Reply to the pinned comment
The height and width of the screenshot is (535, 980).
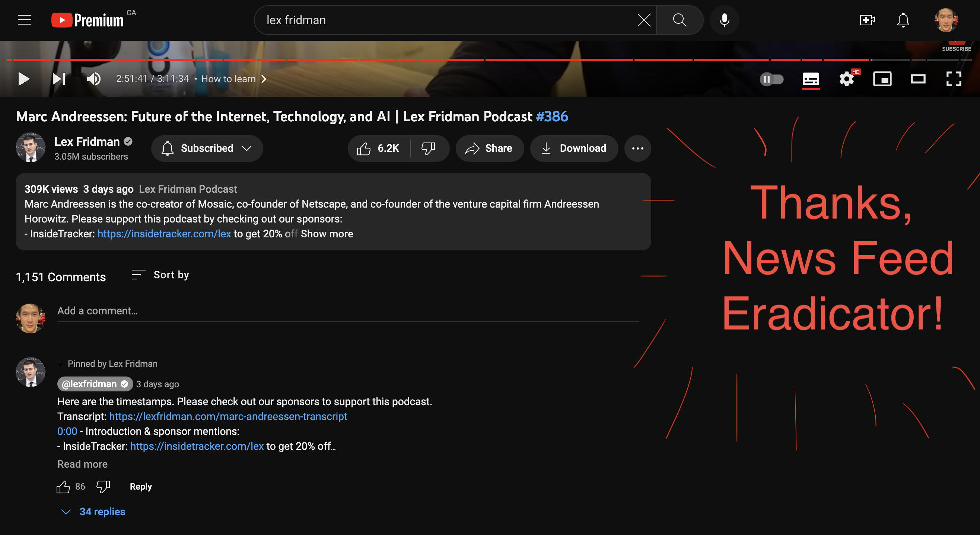point(141,487)
